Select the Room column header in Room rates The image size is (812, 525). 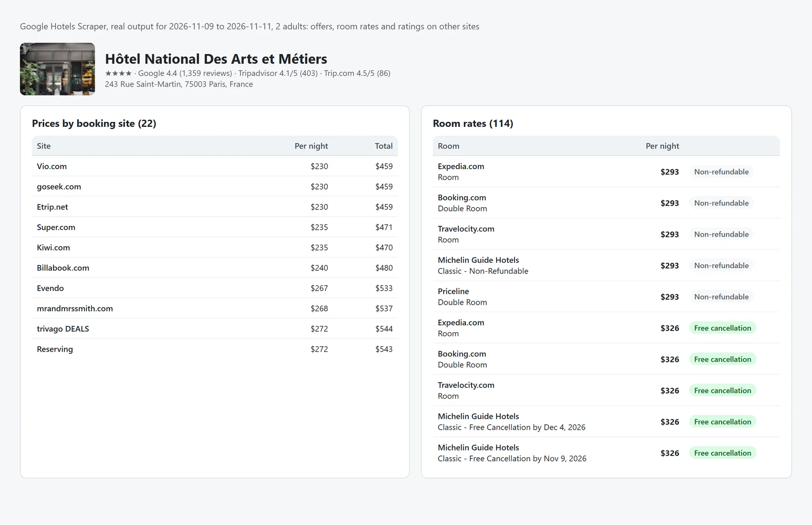pos(448,146)
